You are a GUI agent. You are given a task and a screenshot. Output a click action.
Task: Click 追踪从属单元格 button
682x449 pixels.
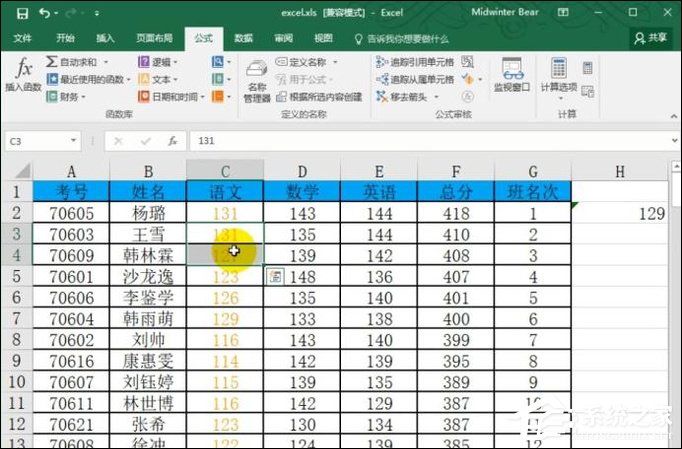click(415, 79)
